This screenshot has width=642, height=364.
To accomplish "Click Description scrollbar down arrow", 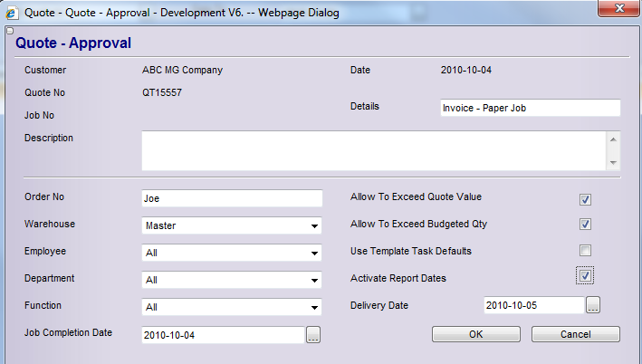I will point(613,163).
